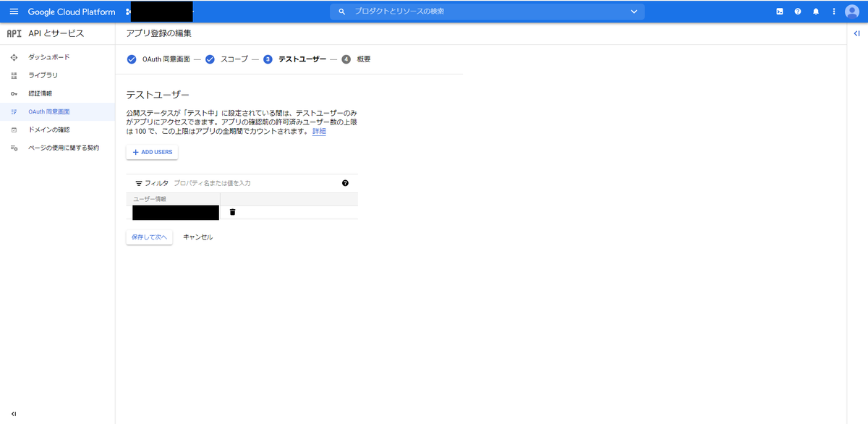The width and height of the screenshot is (868, 424).
Task: Click the アプリ登録の編集 page title
Action: (x=159, y=33)
